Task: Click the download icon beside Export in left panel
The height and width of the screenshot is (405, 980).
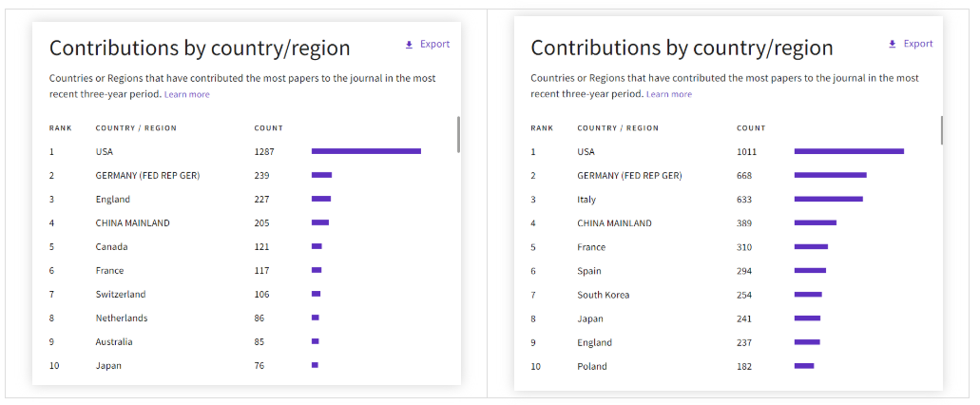Action: (409, 45)
